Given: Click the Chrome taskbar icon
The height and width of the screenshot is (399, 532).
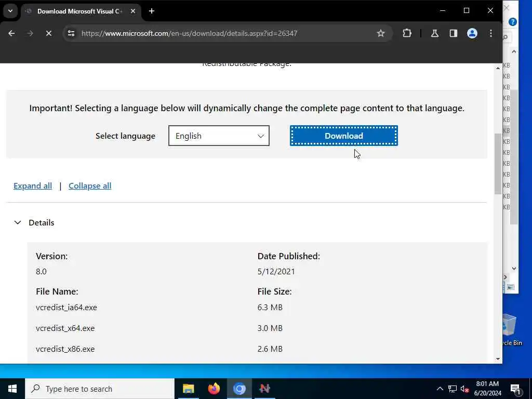Looking at the screenshot, I should (x=239, y=389).
